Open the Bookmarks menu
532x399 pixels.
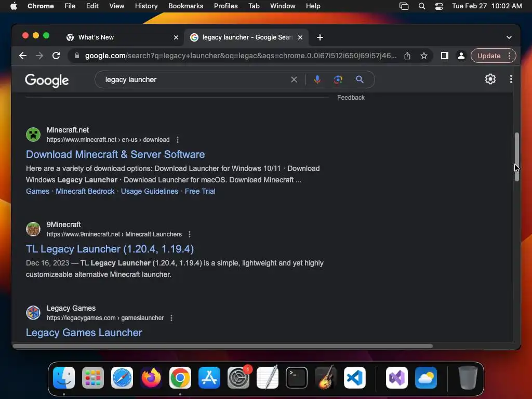click(185, 6)
